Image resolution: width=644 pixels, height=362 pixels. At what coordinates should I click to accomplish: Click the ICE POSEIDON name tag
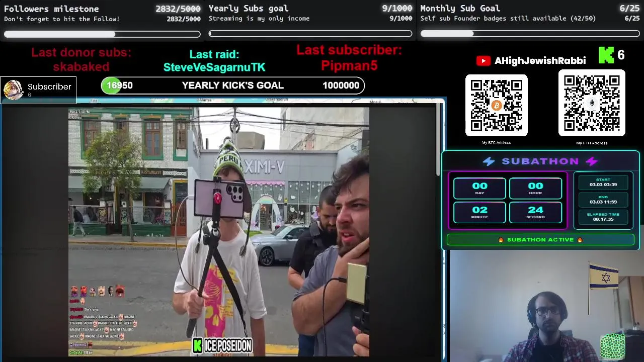point(227,345)
